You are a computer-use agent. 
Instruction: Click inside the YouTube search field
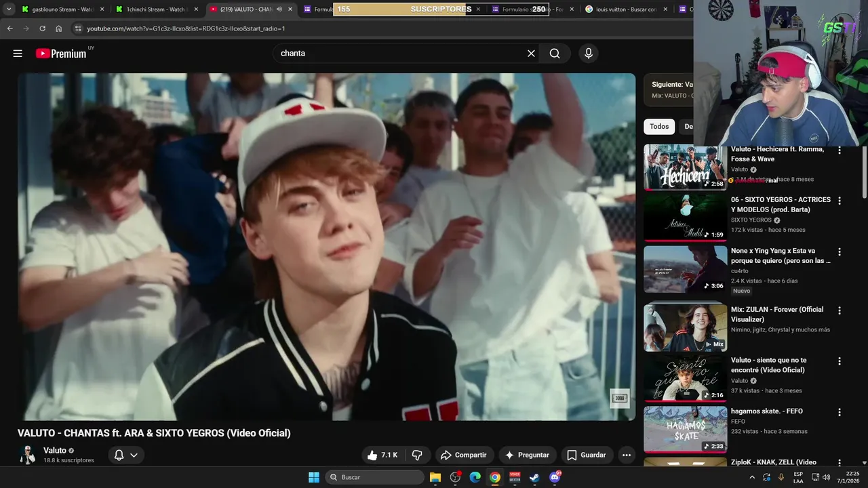(x=400, y=54)
